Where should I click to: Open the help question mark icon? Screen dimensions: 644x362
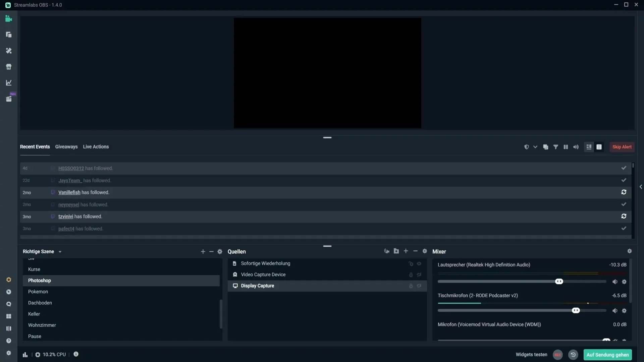click(9, 341)
